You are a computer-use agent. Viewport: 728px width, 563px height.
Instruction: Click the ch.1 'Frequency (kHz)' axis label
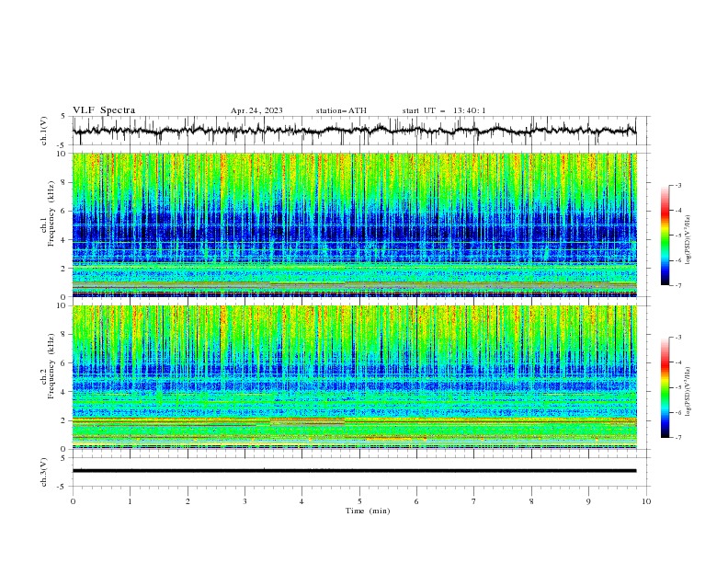click(x=51, y=213)
